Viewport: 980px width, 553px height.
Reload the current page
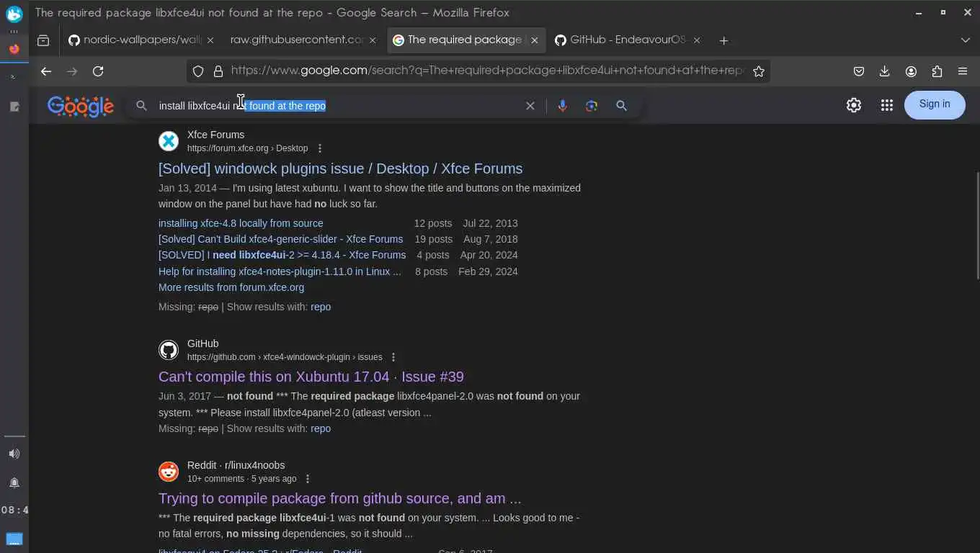pyautogui.click(x=98, y=71)
